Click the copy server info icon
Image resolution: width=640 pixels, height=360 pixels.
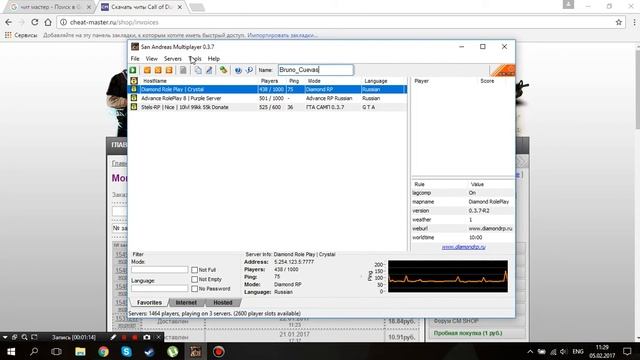coord(198,70)
